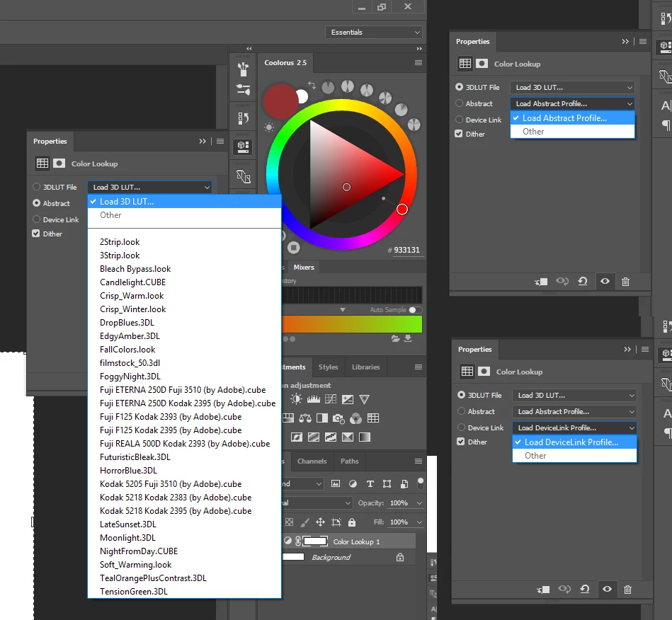Select Device Link radio in panel with Abstract menu open
This screenshot has height=620, width=672.
(460, 120)
